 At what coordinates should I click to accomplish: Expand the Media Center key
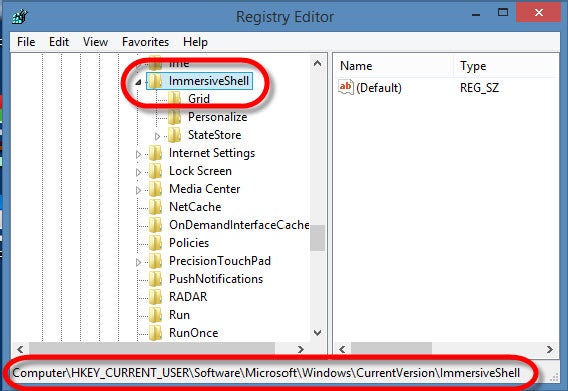click(138, 190)
